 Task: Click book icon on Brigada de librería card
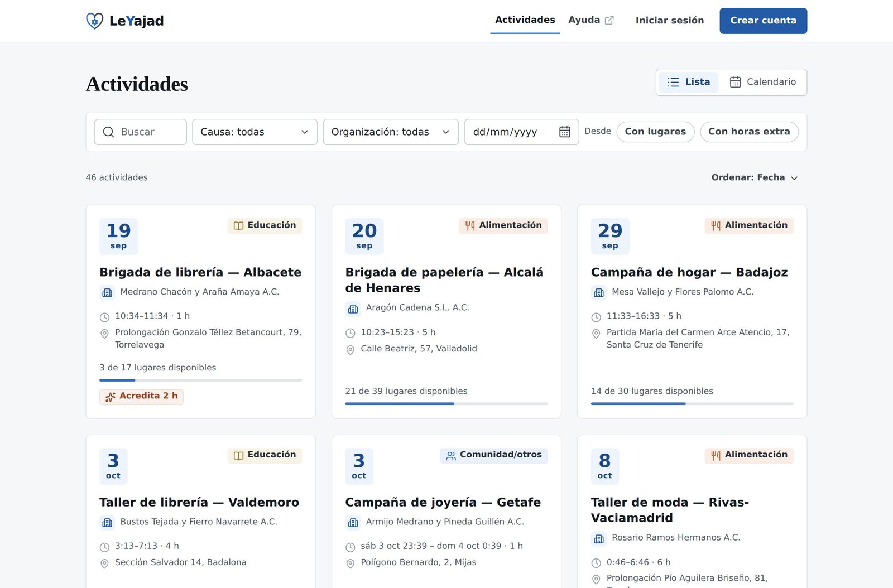238,226
